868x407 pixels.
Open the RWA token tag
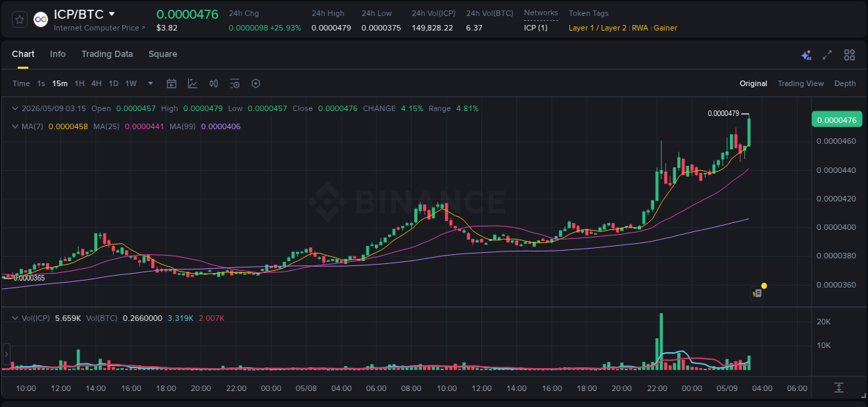[640, 28]
